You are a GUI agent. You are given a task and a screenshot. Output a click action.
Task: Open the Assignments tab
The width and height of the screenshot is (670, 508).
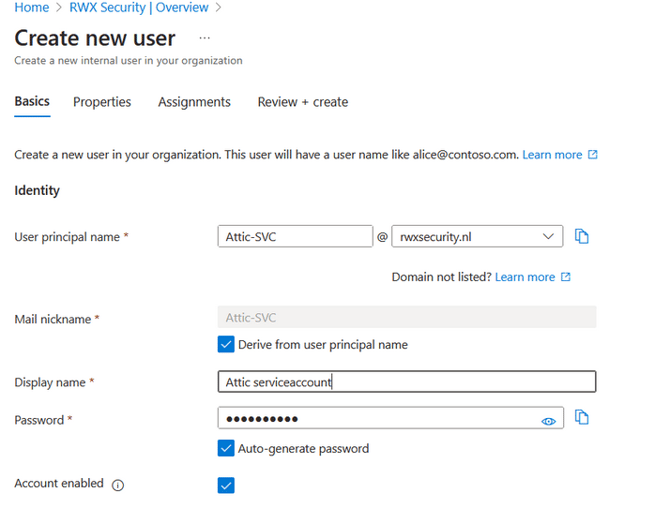[194, 102]
